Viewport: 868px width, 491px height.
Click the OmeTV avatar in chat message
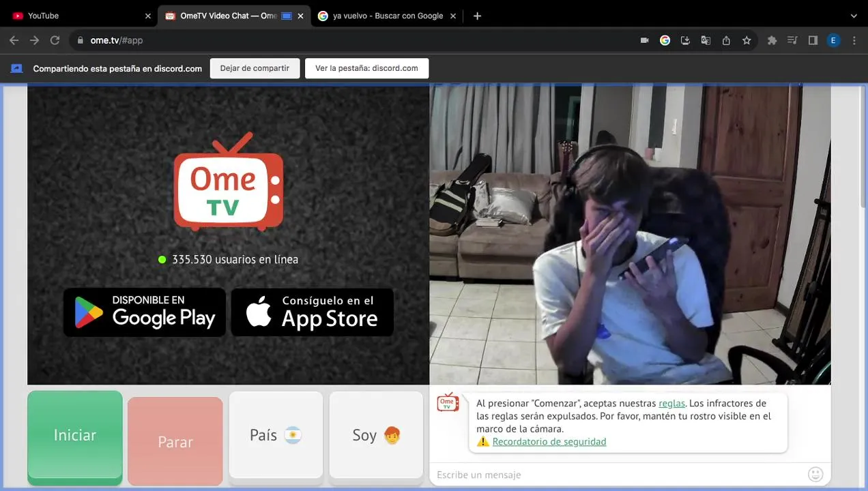(448, 402)
